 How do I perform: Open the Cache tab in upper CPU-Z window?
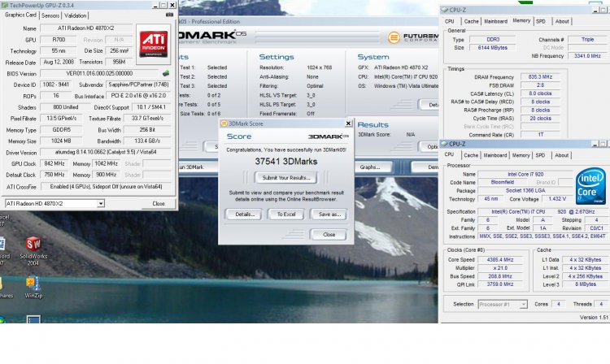click(471, 21)
